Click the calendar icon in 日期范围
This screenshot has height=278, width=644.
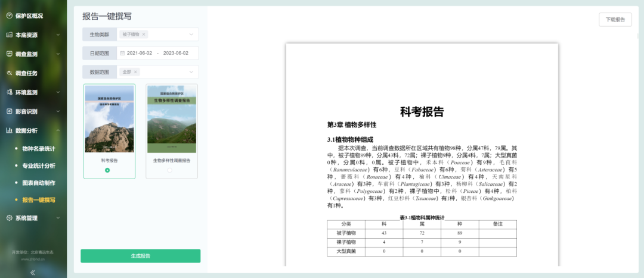pos(122,54)
